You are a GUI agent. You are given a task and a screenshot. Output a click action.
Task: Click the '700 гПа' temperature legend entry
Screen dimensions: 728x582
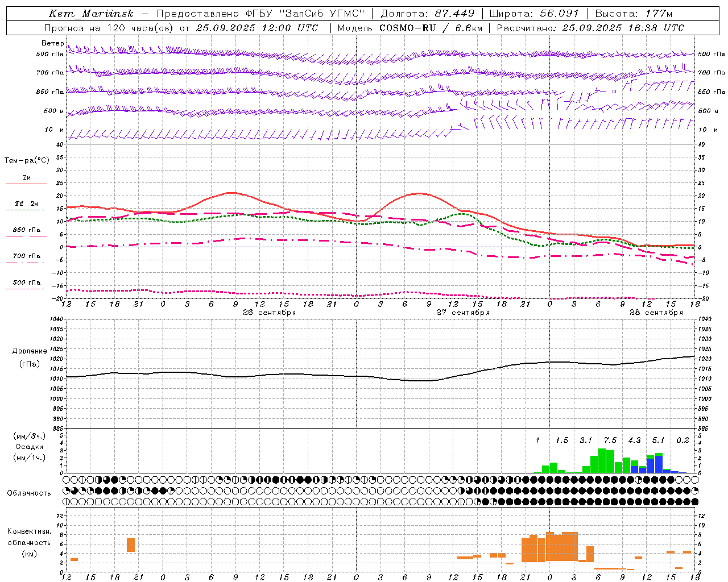point(27,256)
